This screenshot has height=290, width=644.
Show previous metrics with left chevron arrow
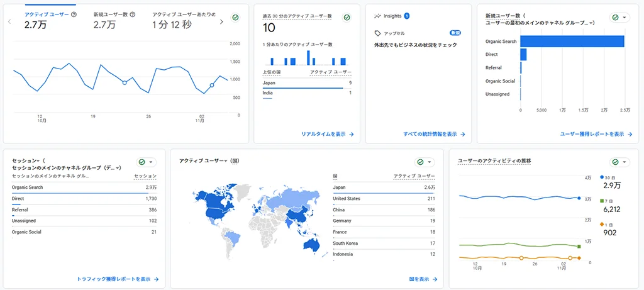coord(9,21)
